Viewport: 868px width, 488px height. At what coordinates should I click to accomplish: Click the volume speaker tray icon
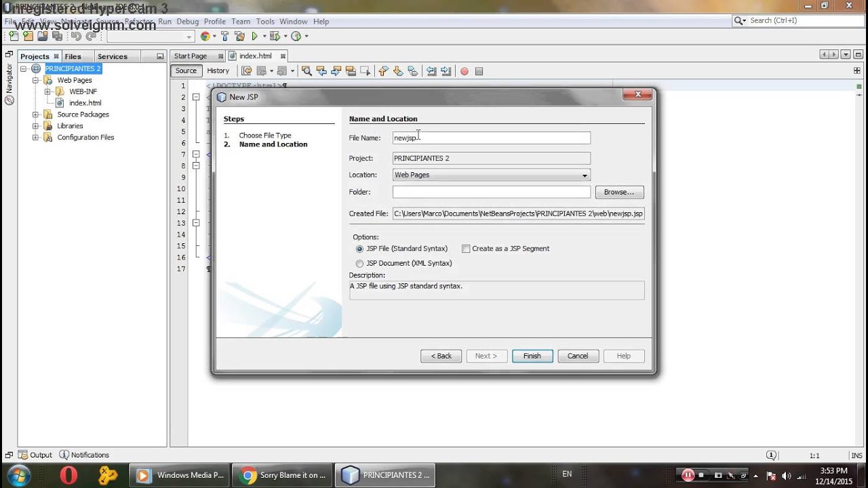point(787,476)
